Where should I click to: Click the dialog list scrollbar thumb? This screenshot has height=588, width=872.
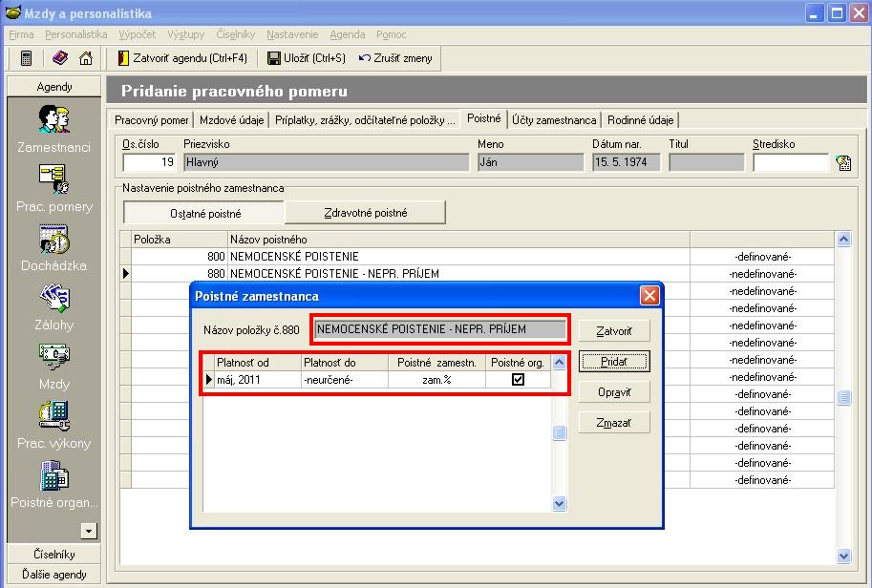point(560,432)
